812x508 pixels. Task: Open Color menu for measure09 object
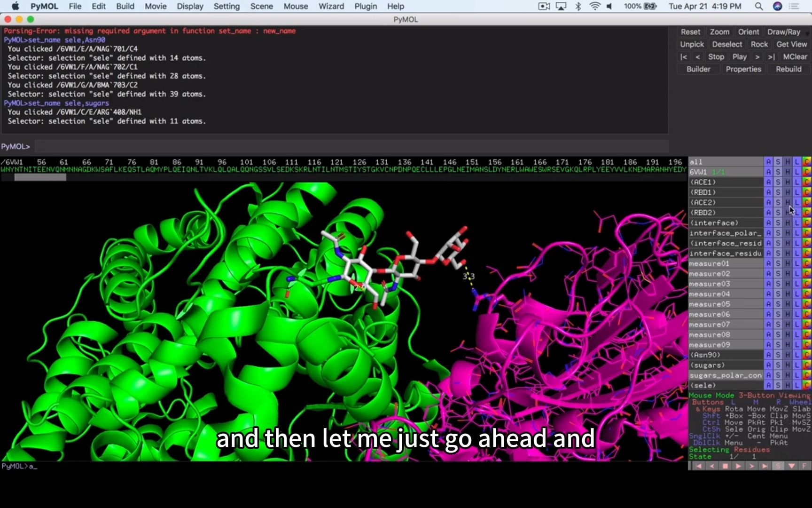pyautogui.click(x=807, y=345)
